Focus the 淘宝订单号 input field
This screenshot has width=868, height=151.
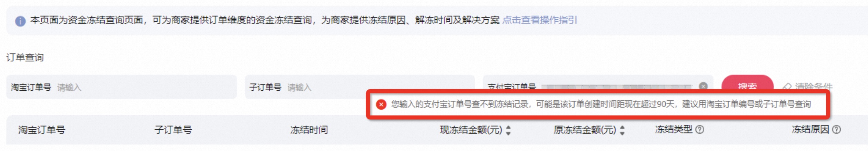click(x=121, y=87)
